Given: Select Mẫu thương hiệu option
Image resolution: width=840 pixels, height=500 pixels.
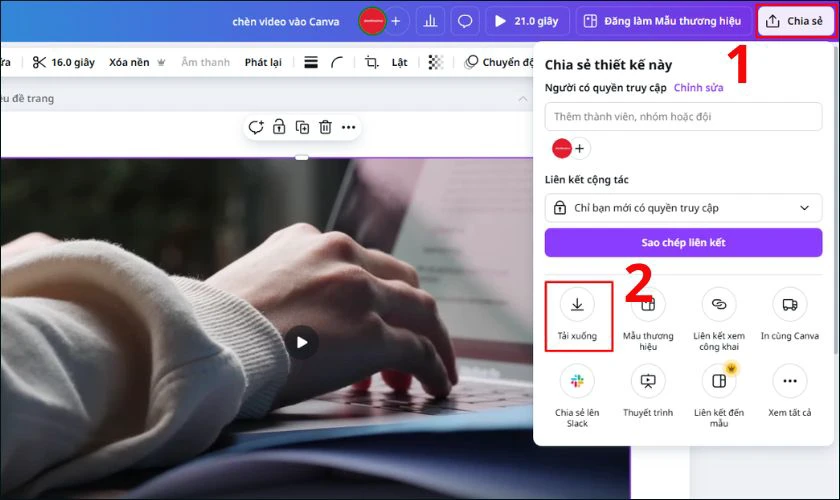Looking at the screenshot, I should click(x=648, y=319).
